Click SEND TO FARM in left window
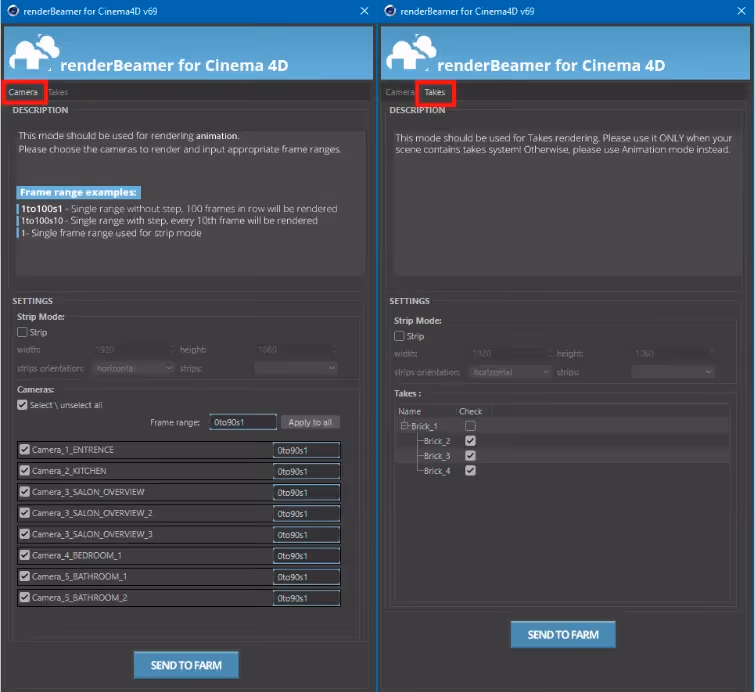Viewport: 755px width, 692px height. point(186,666)
